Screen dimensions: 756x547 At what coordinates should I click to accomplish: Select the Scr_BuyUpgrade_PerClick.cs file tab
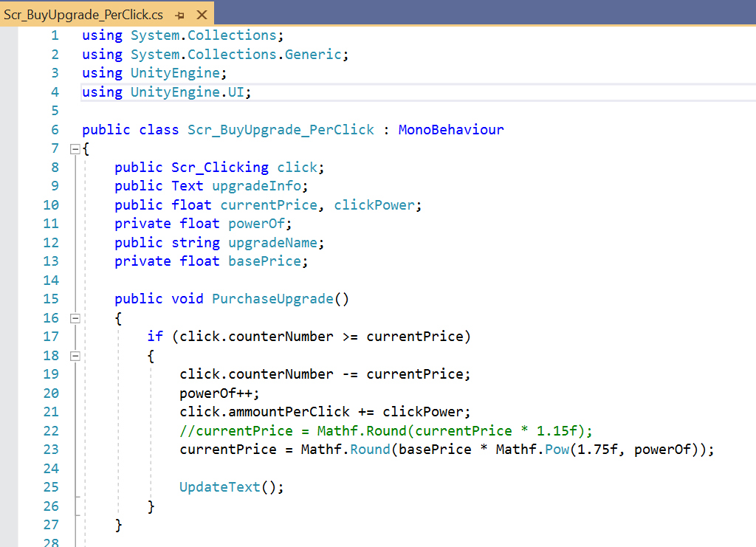coord(83,15)
